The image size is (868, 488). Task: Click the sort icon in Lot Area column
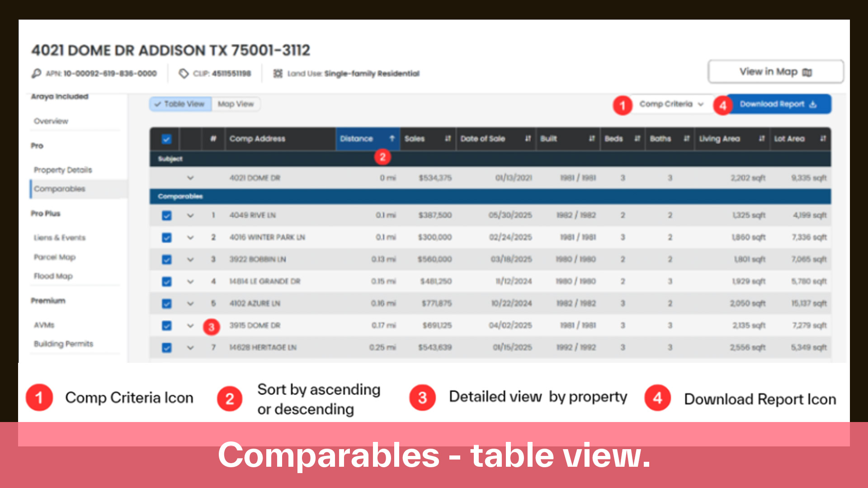823,139
